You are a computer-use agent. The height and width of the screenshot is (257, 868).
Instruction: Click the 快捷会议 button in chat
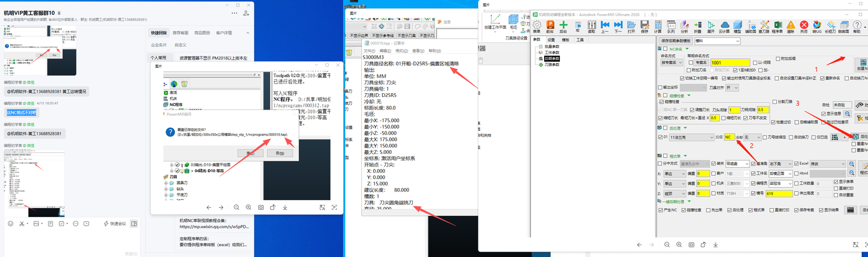pyautogui.click(x=115, y=223)
